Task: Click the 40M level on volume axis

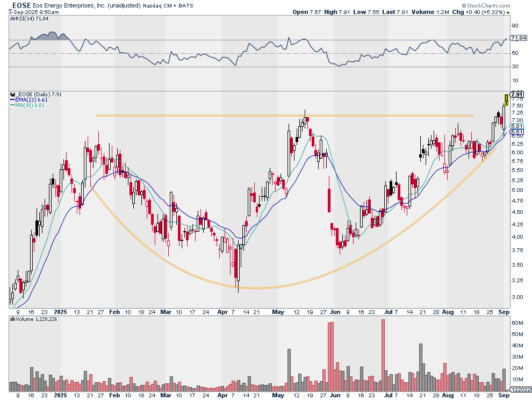Action: (x=517, y=346)
